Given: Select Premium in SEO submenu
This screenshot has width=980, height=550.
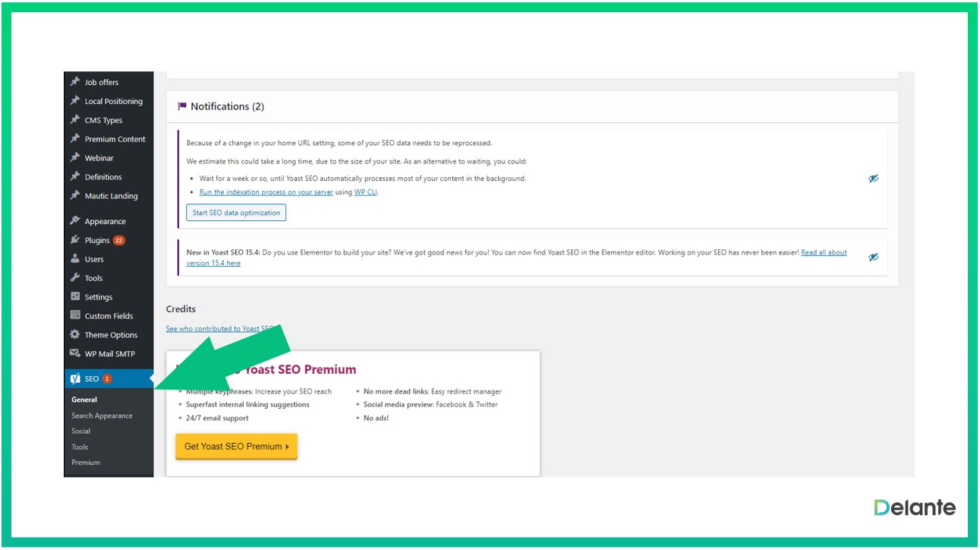Looking at the screenshot, I should [x=86, y=463].
